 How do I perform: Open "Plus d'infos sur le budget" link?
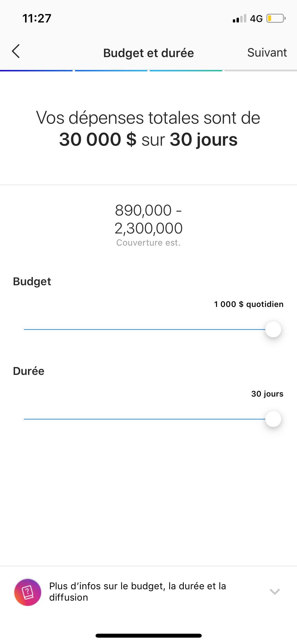click(x=137, y=592)
